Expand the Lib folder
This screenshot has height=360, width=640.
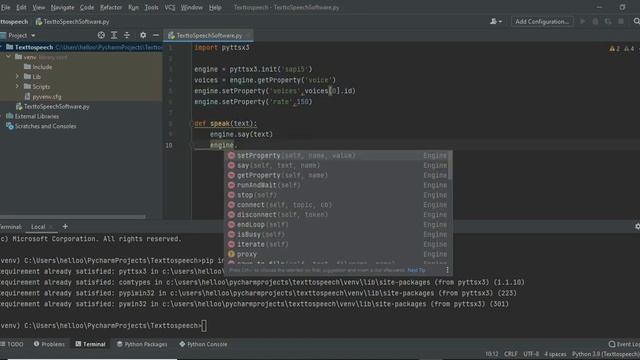[x=18, y=77]
